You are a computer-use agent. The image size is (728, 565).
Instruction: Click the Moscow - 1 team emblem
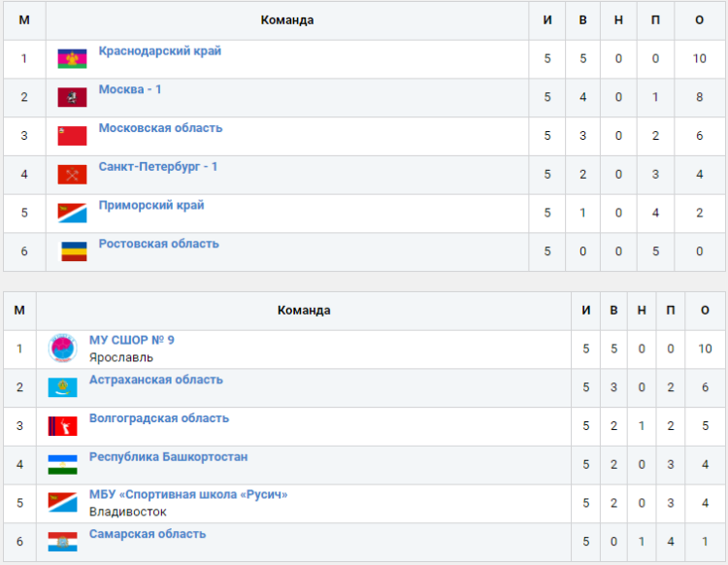click(x=73, y=97)
